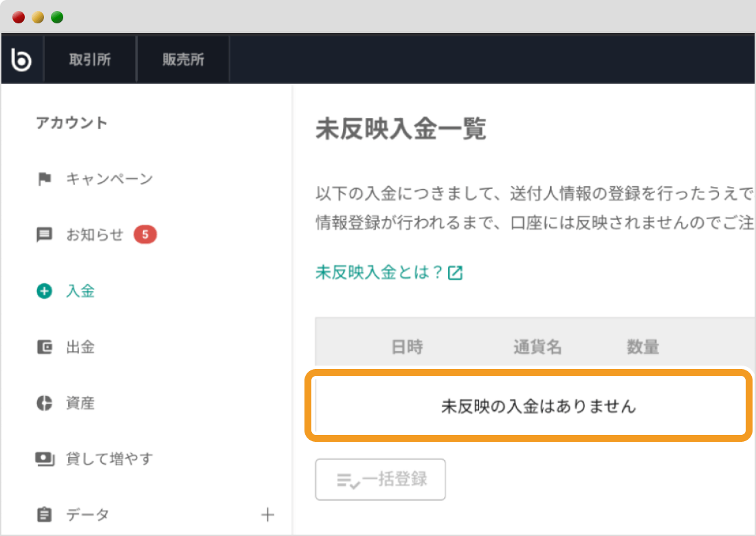The width and height of the screenshot is (756, 536).
Task: Open the 未反映入金とは？help link
Action: [x=380, y=273]
